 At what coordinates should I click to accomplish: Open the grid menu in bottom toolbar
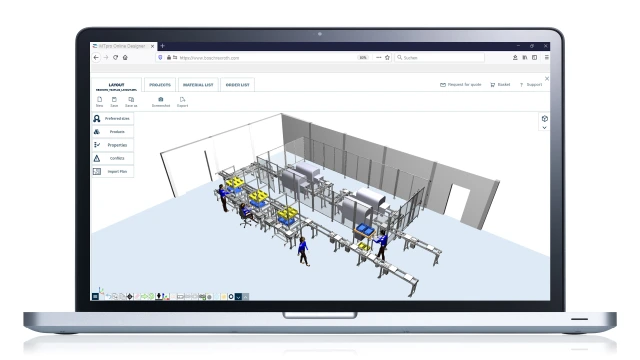point(95,297)
